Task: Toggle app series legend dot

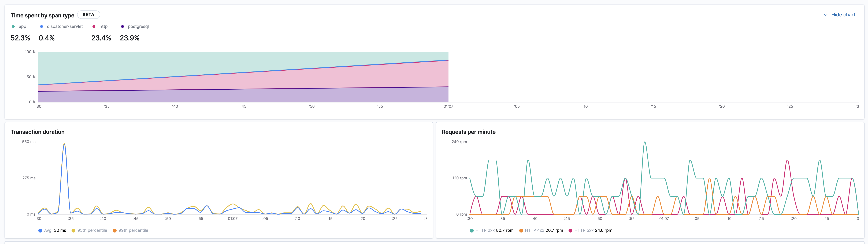Action: [x=13, y=27]
